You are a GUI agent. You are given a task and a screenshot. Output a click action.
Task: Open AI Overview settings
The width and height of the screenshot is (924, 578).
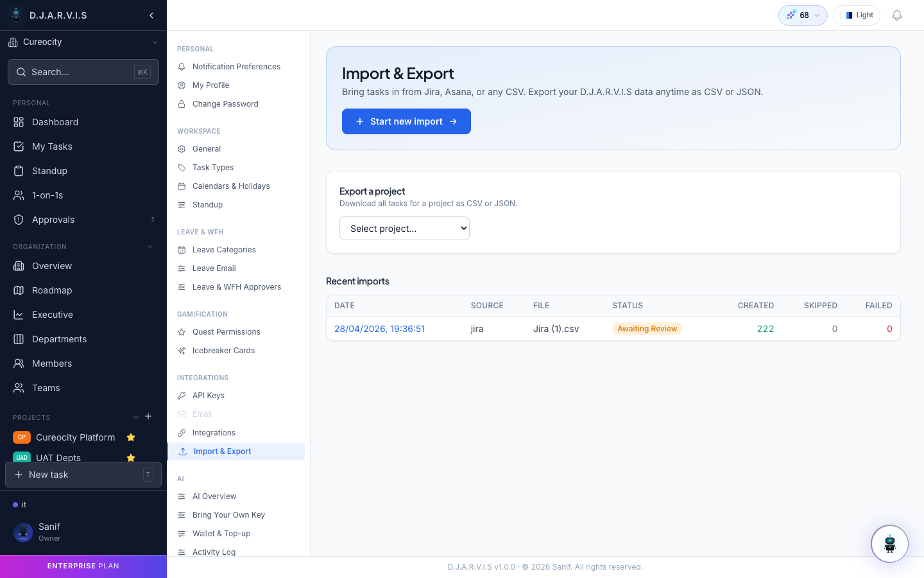click(236, 496)
